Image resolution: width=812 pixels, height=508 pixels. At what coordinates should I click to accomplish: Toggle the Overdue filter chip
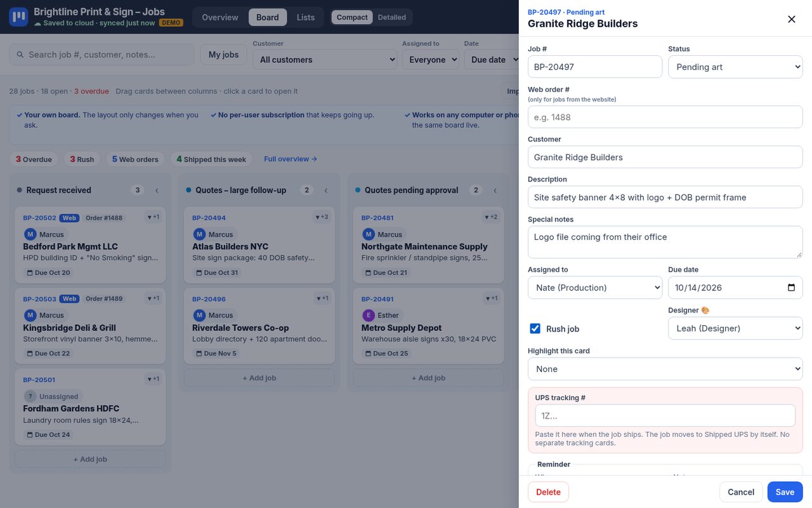click(x=34, y=159)
